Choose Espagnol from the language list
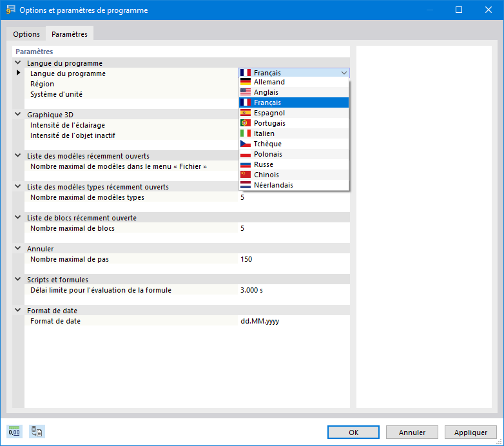 pyautogui.click(x=294, y=113)
